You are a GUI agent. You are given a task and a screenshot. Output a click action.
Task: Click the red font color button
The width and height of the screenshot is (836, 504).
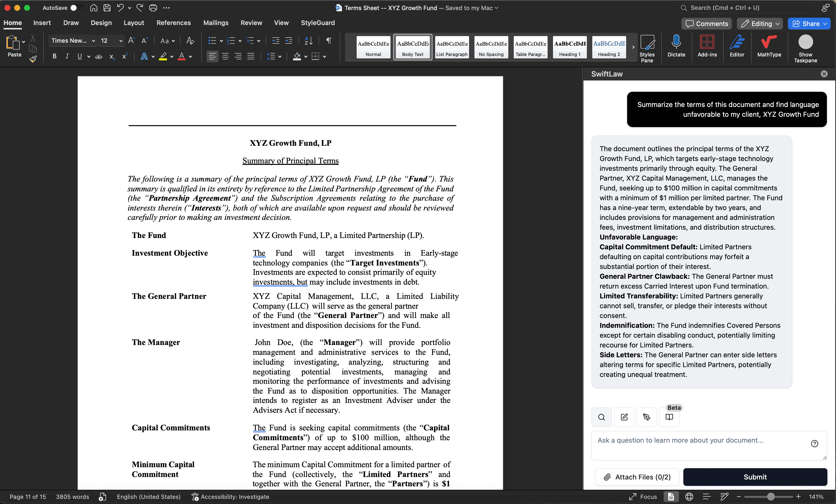point(182,56)
